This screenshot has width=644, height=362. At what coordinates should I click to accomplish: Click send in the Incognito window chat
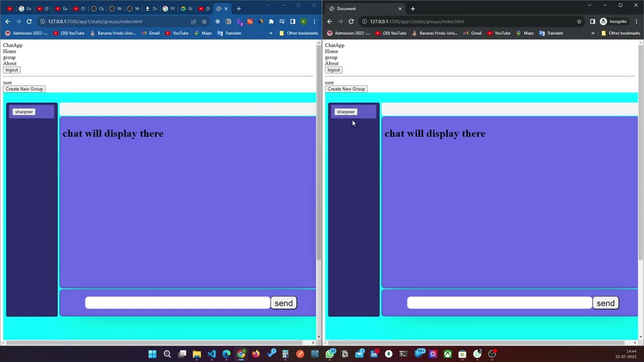pos(606,303)
